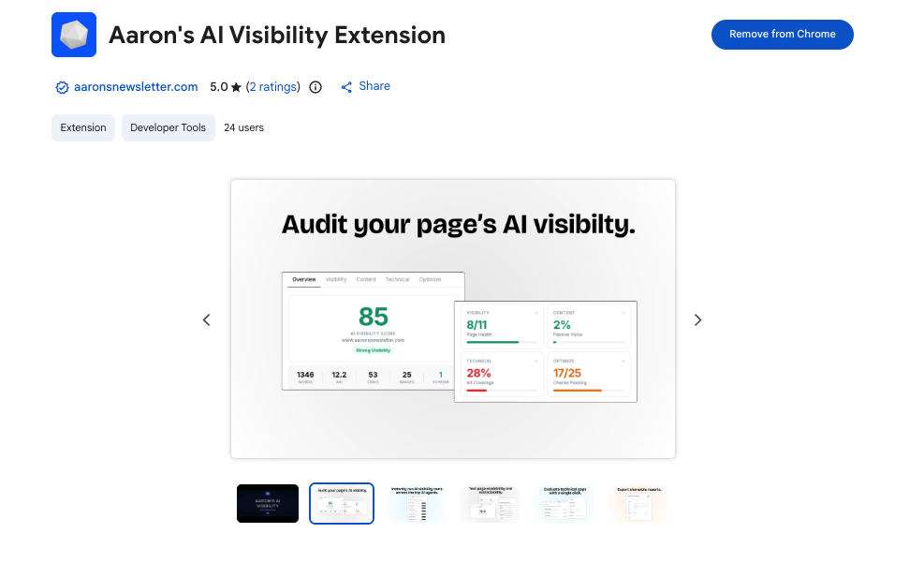Open the Content tab in the preview
This screenshot has width=924, height=563.
tap(365, 279)
